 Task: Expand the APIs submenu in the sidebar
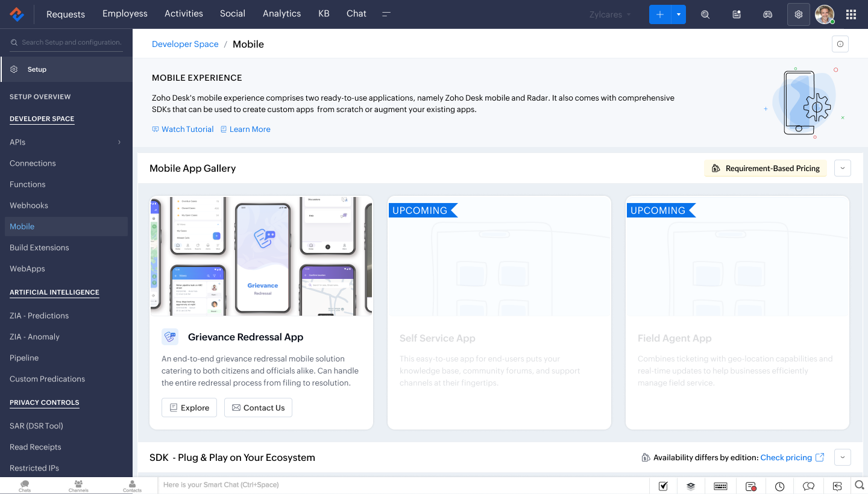119,142
